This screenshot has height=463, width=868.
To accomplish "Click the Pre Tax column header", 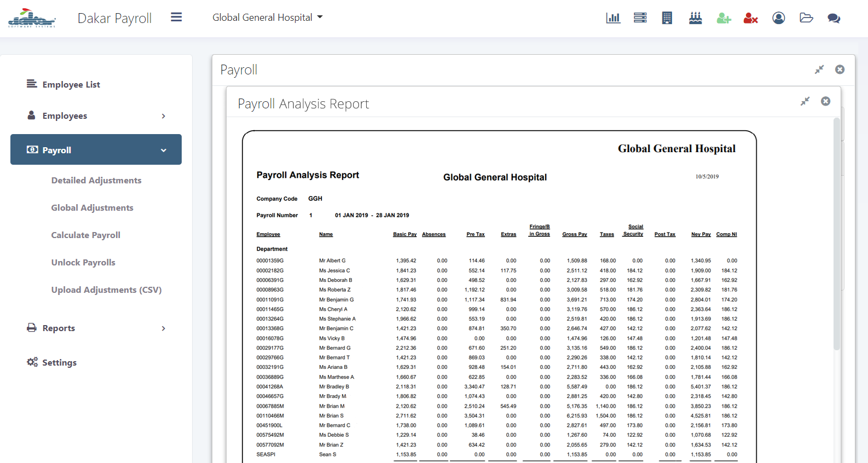I will point(476,234).
